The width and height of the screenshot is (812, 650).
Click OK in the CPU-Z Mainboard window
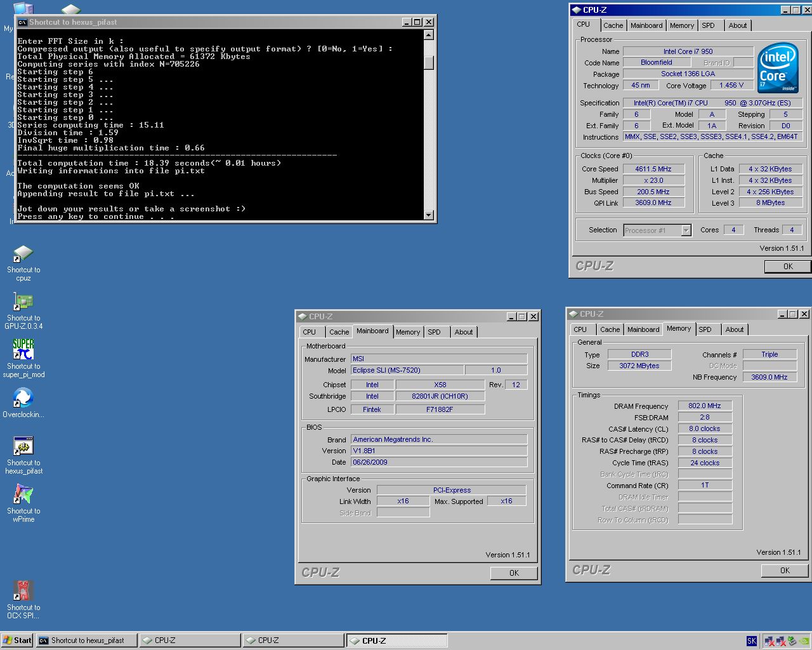coord(514,573)
